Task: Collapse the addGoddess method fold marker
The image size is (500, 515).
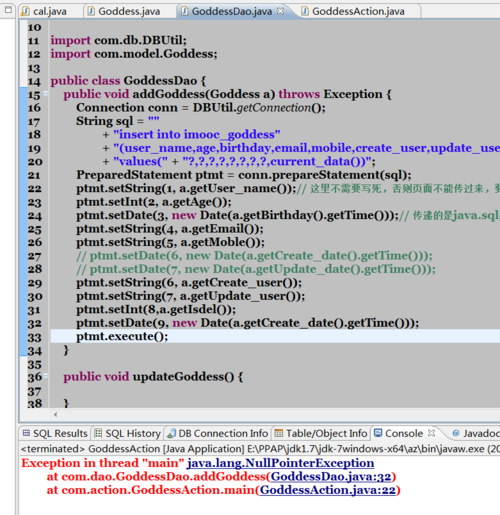Action: pyautogui.click(x=46, y=94)
